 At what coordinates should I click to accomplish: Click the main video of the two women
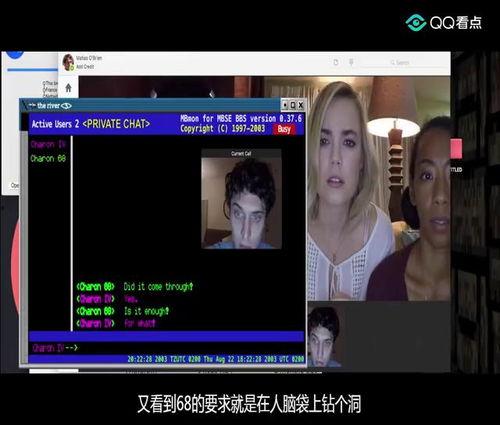(x=378, y=188)
